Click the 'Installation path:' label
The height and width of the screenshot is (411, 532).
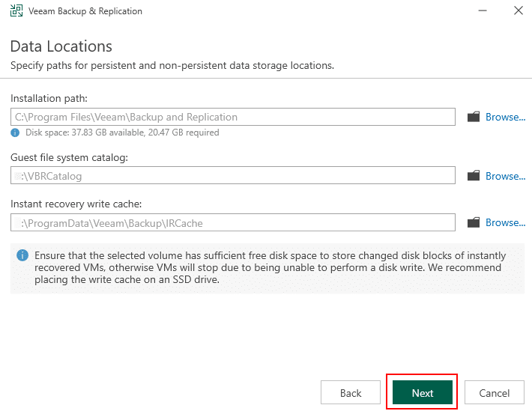[x=49, y=98]
